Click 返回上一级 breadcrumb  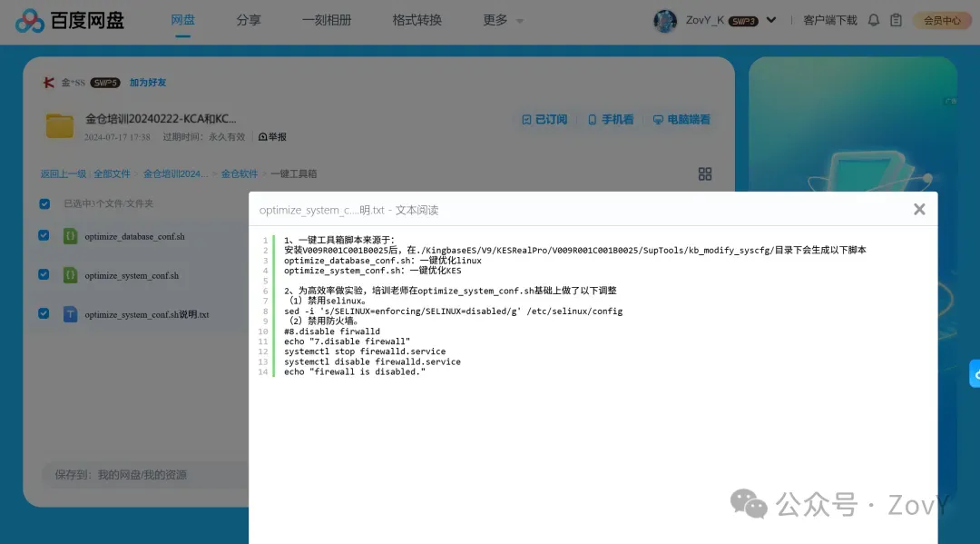(x=64, y=173)
